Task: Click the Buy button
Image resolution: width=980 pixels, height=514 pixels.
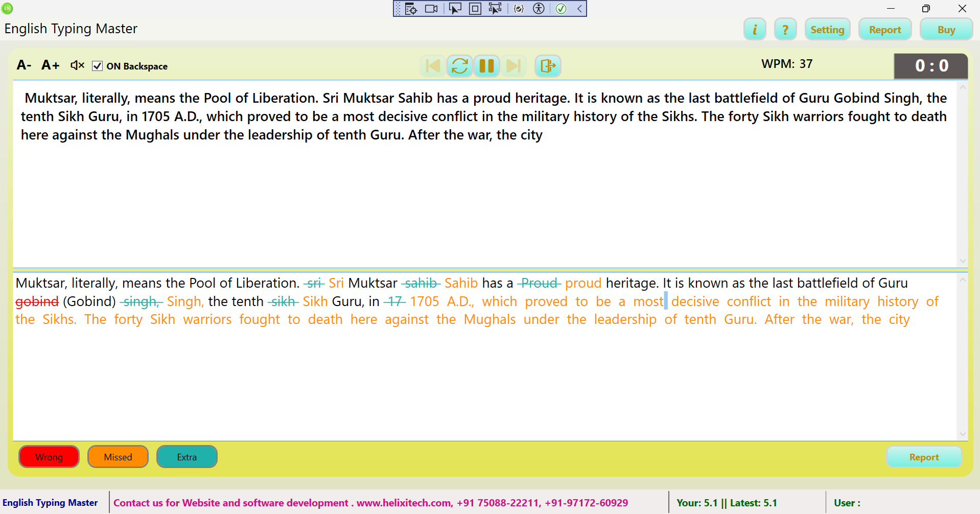Action: (x=946, y=30)
